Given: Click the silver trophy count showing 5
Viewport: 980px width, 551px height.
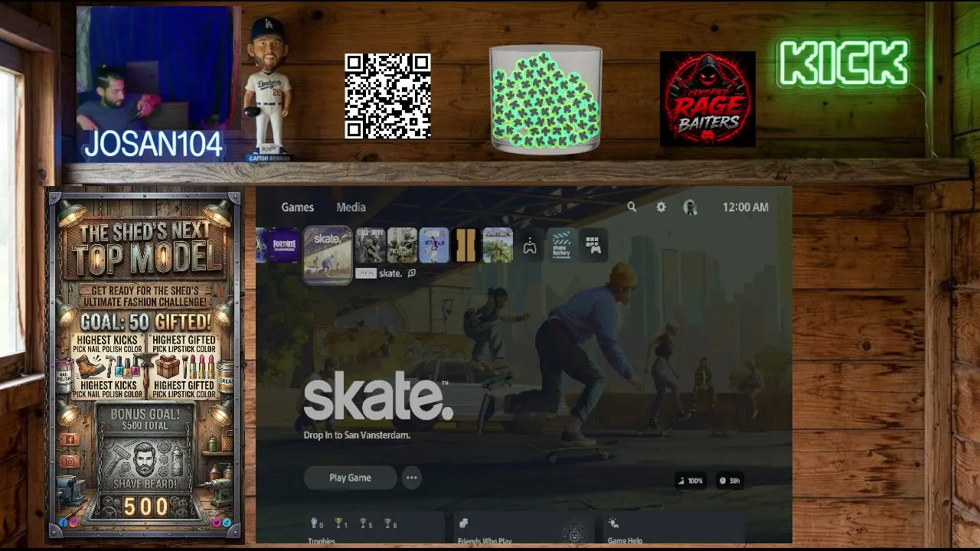Looking at the screenshot, I should (366, 523).
